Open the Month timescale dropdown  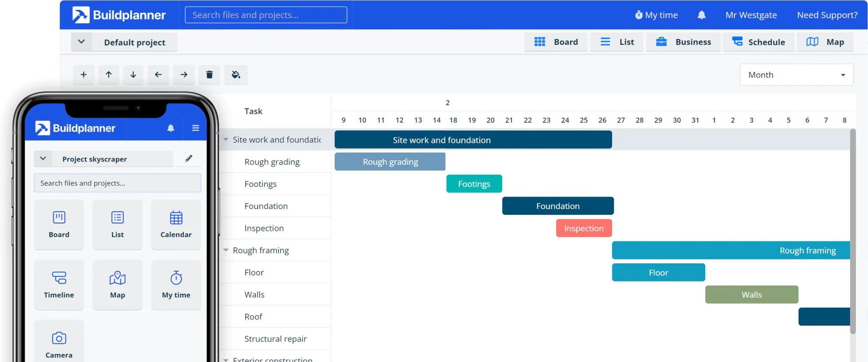coord(796,75)
